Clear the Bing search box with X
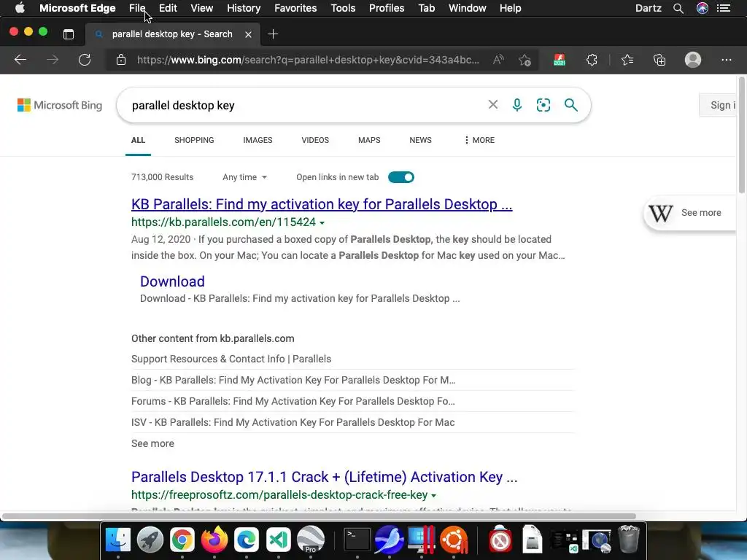 [x=493, y=105]
